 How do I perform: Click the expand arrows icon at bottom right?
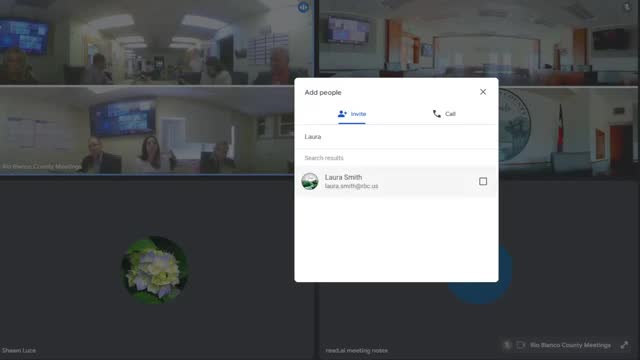tap(624, 345)
